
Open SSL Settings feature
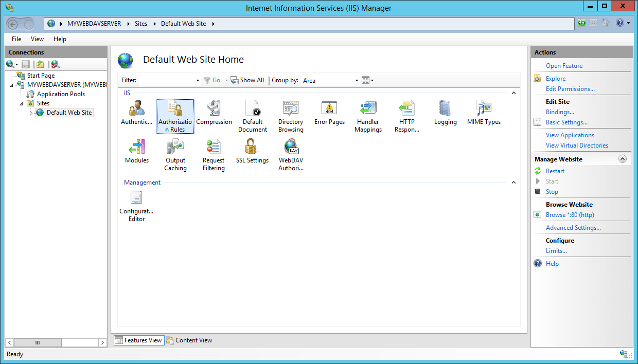(252, 152)
